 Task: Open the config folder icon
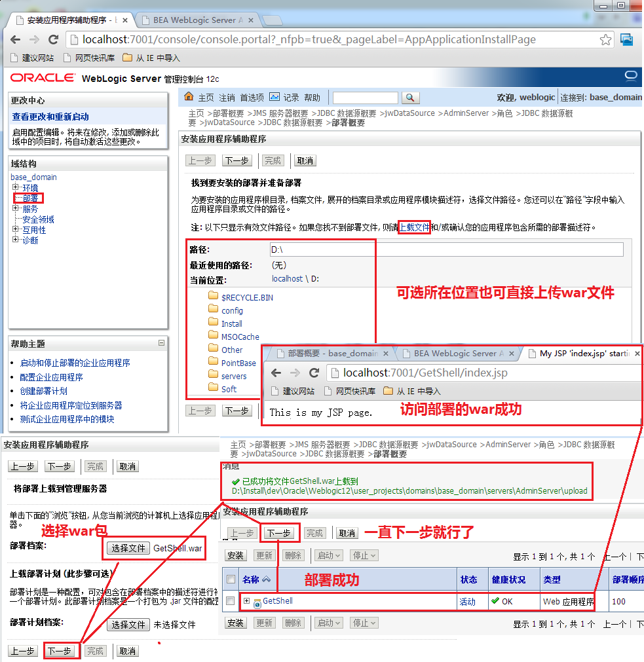click(x=214, y=308)
